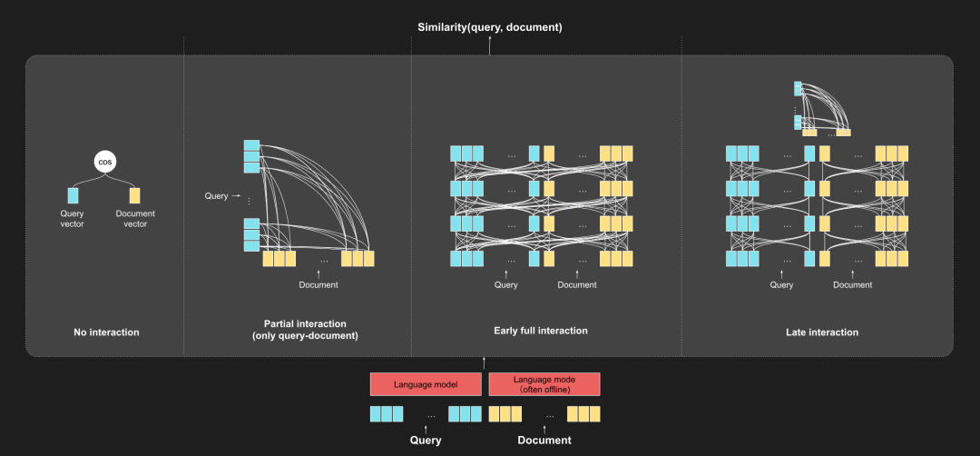Select the white "cos" circle node
Screen dimensions: 980x456
click(105, 162)
